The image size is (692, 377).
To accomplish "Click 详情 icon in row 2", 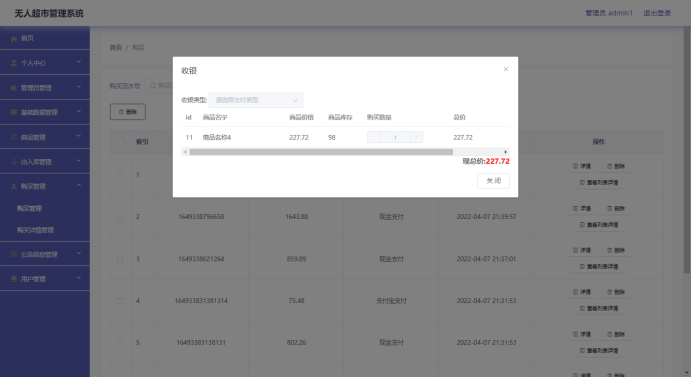I will [x=575, y=208].
